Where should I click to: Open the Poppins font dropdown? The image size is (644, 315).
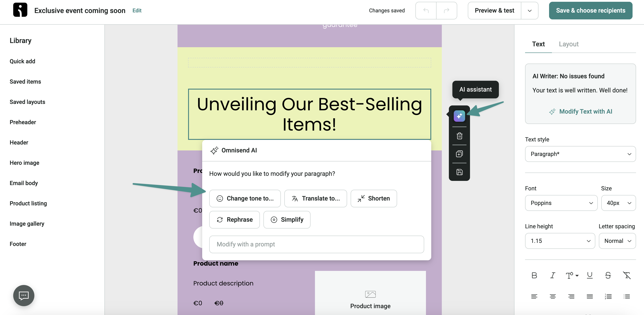561,203
